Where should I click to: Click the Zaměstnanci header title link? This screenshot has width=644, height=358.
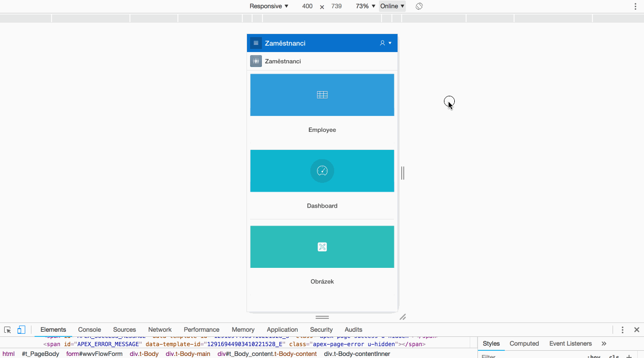click(285, 43)
